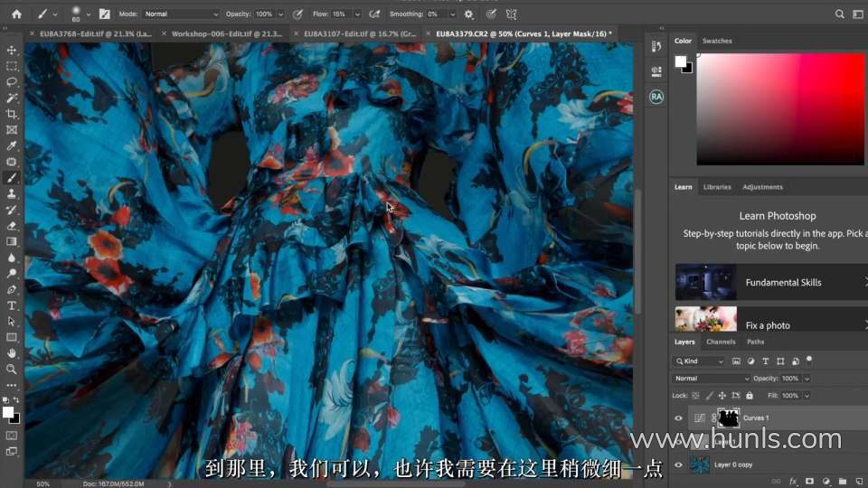Click the Home icon in options bar
Screen dimensions: 868x488
16,14
